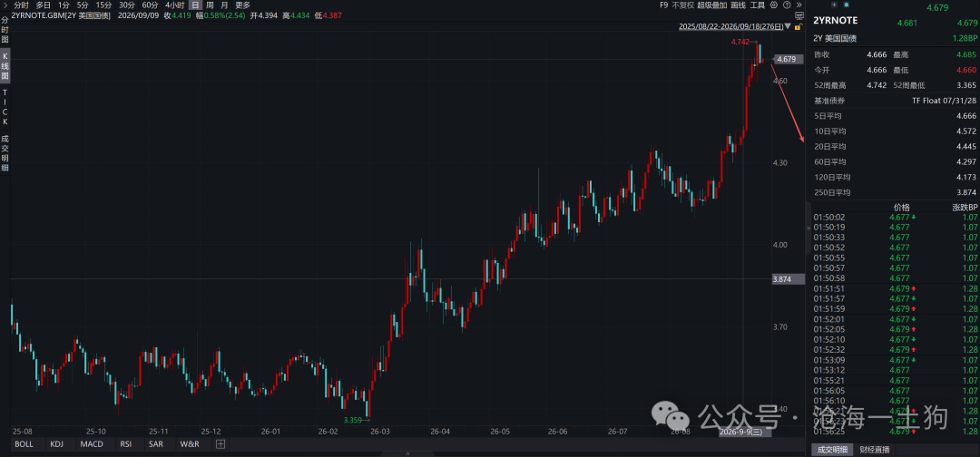Open 分时图 vertical side tab
Viewport: 980px width, 457px height.
point(5,30)
